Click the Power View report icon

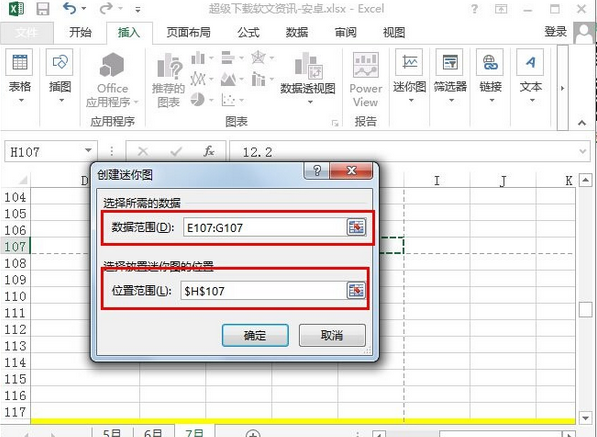tap(366, 80)
